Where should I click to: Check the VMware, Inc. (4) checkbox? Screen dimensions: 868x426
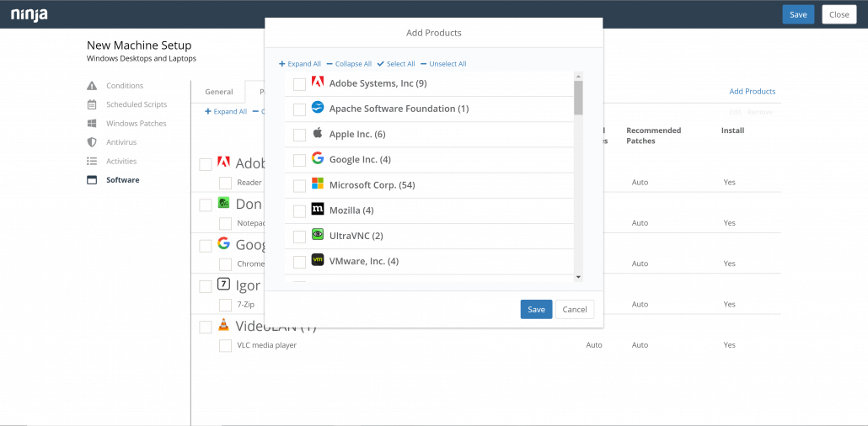pos(299,262)
